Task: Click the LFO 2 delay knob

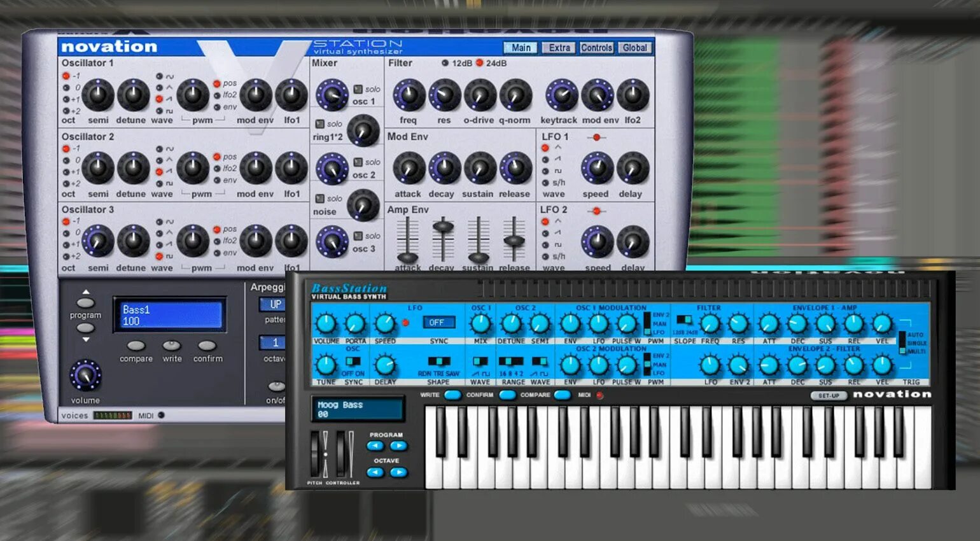Action: tap(633, 242)
